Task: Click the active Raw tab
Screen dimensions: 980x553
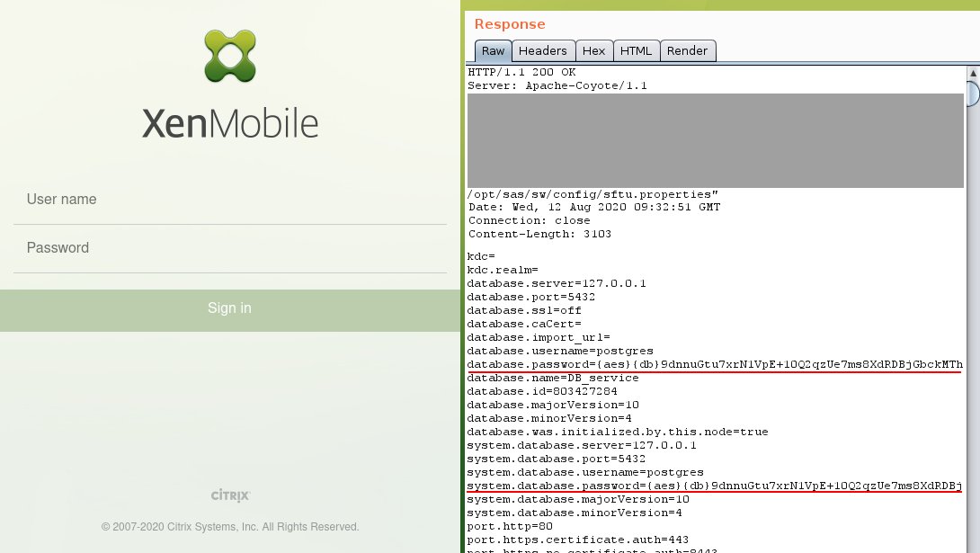Action: coord(493,51)
